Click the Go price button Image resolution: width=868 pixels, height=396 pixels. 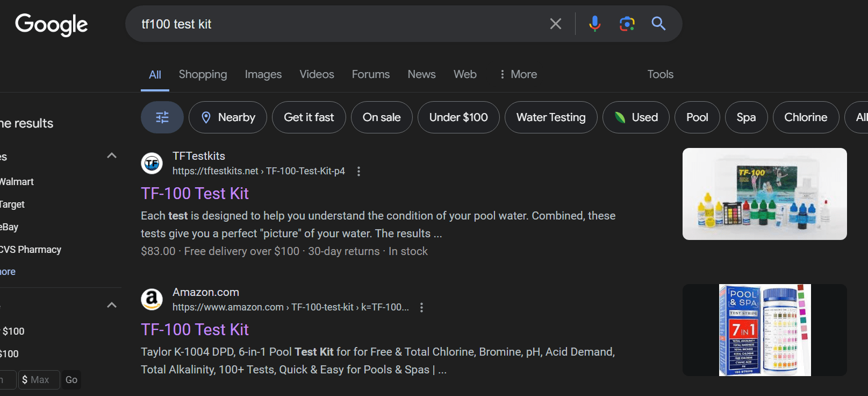point(71,380)
